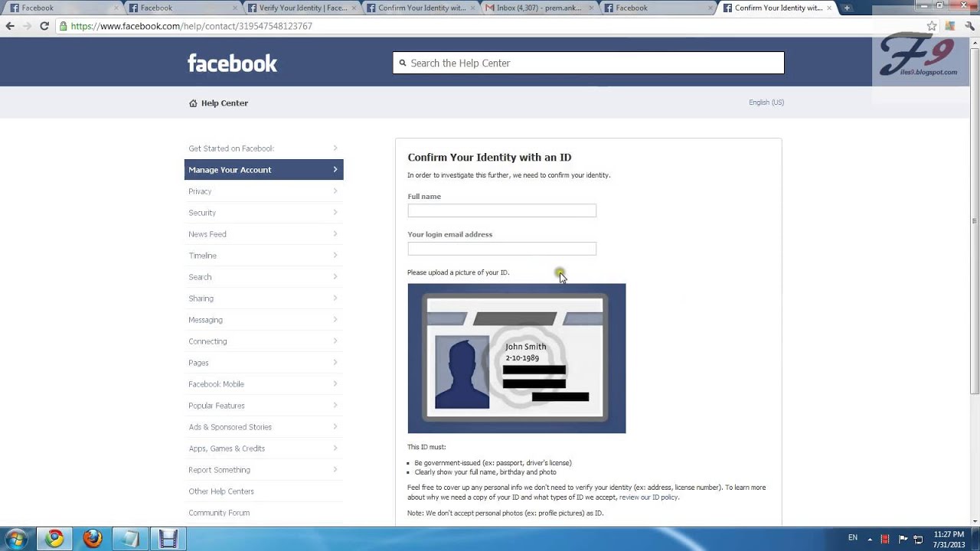The width and height of the screenshot is (980, 551).
Task: Click the red tray icon
Action: [885, 539]
